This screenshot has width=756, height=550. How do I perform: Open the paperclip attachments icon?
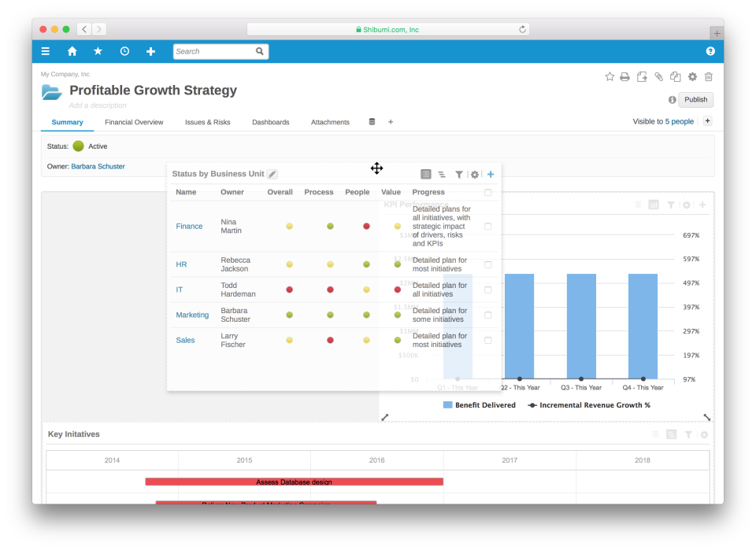[x=658, y=76]
